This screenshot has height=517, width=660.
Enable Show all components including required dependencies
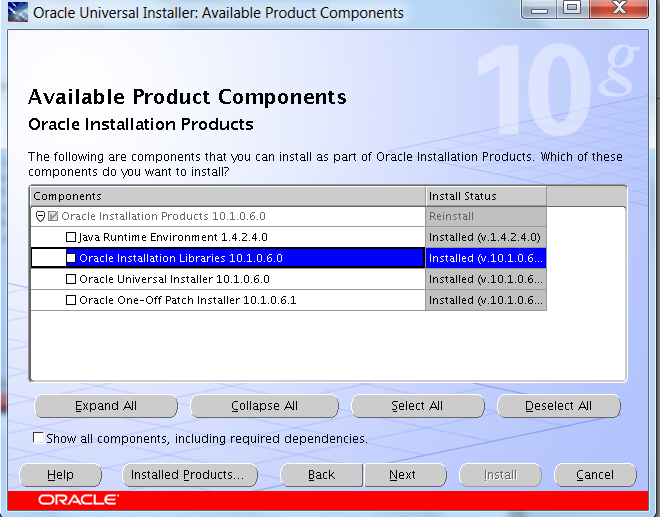click(38, 438)
